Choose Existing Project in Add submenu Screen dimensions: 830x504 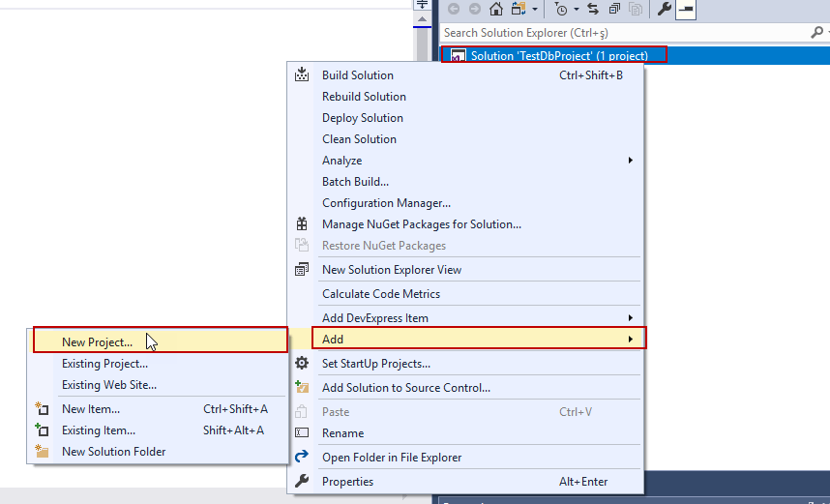[158, 363]
